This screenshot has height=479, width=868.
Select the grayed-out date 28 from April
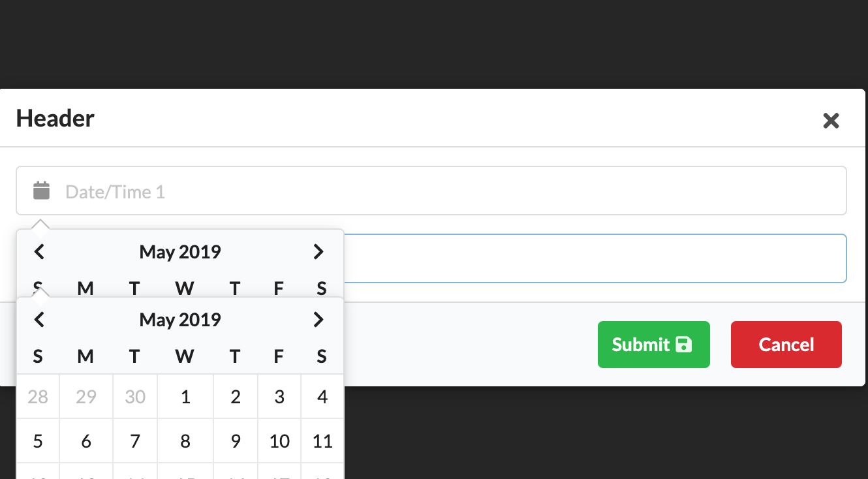pos(37,396)
